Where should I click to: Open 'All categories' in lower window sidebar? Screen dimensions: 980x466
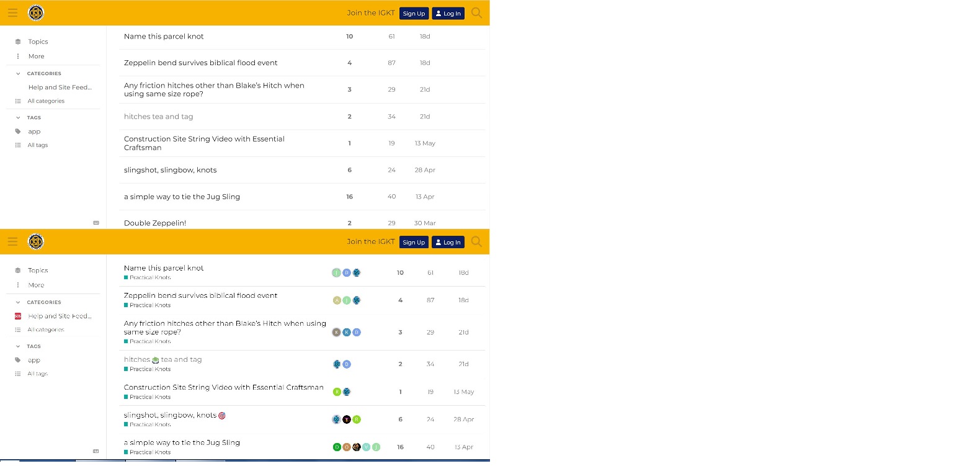pos(46,329)
